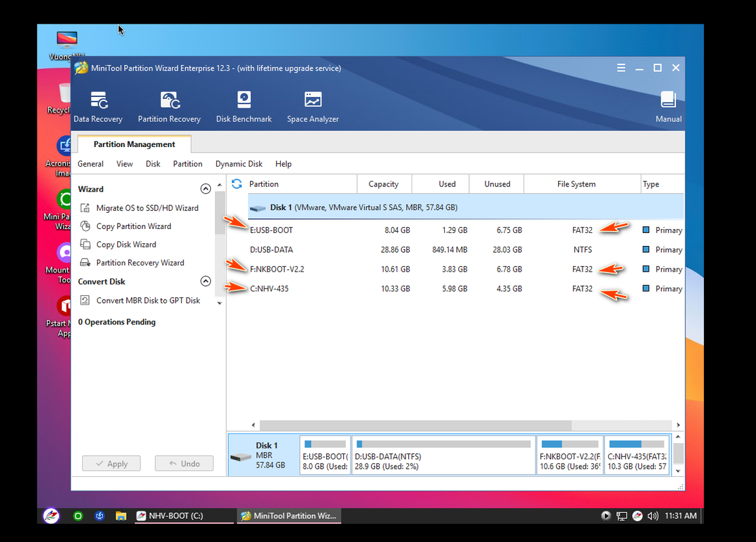Click the Disk 1 drive icon in the partition list
756x542 pixels.
[258, 208]
